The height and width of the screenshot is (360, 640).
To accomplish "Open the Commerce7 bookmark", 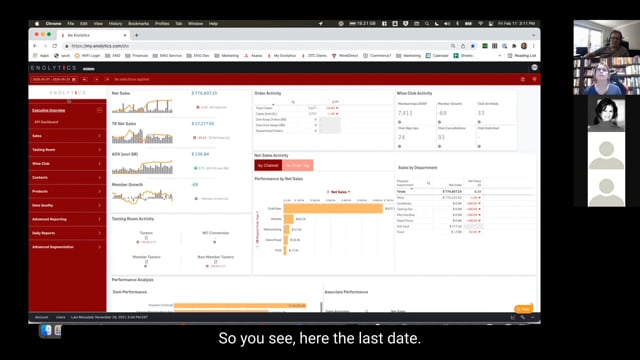I will pyautogui.click(x=377, y=56).
